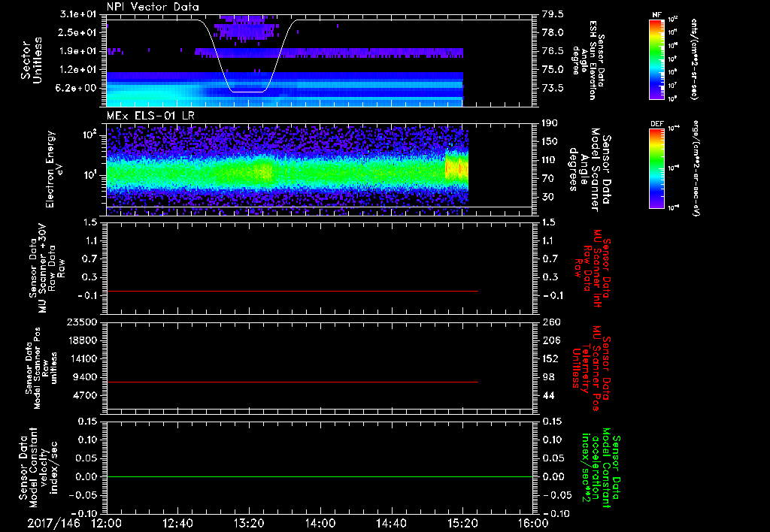Click the 14:00 time axis label

tap(320, 523)
